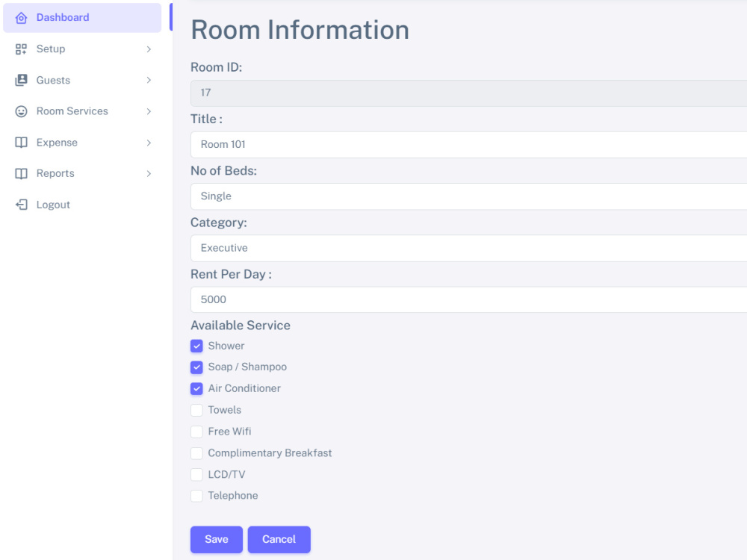Enable the Towels checkbox
The image size is (747, 560).
(196, 410)
